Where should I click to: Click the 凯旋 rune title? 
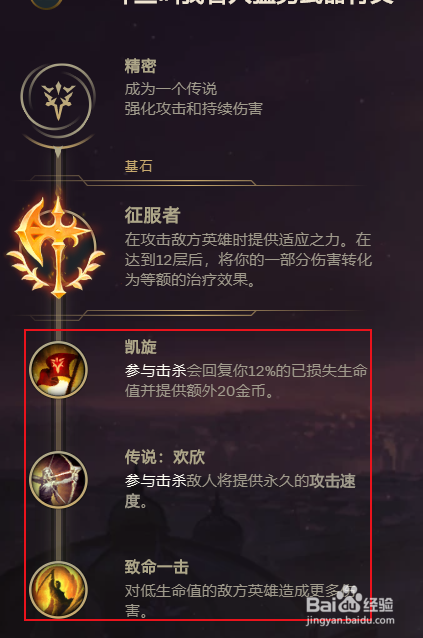coord(140,347)
